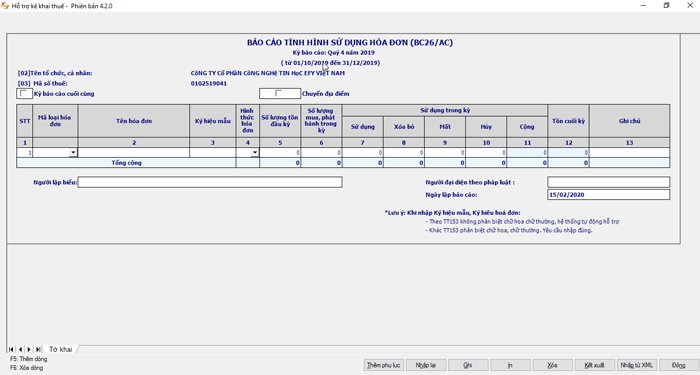Screen dimensions: 700x375
Task: Click the previous sheet navigation arrow
Action: point(20,349)
